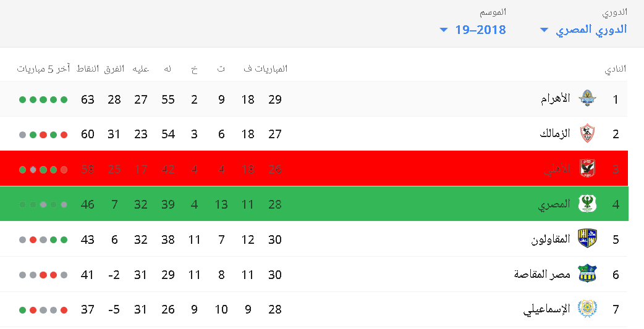Open the الدوري المصري league dropdown
The height and width of the screenshot is (329, 644).
click(583, 30)
